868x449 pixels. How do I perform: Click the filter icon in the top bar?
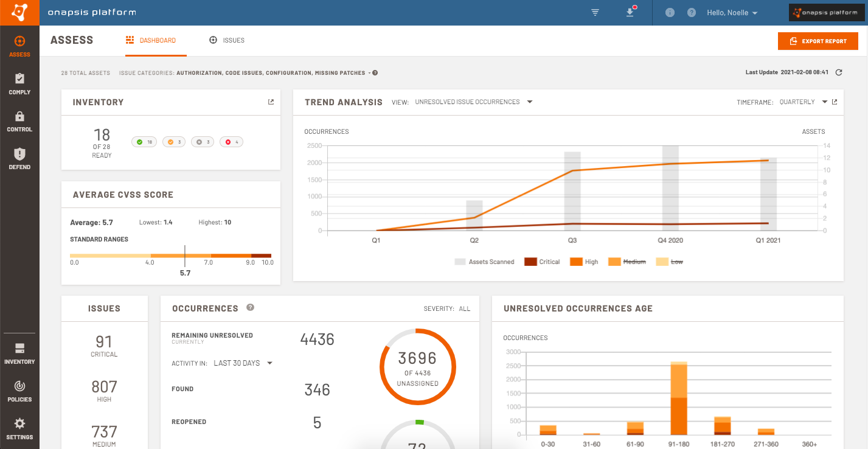coord(594,12)
